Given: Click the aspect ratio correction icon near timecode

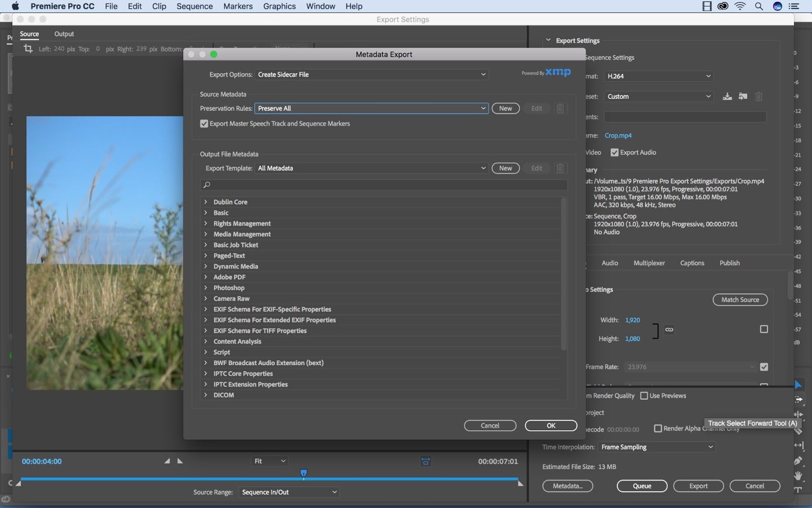Looking at the screenshot, I should tap(425, 461).
